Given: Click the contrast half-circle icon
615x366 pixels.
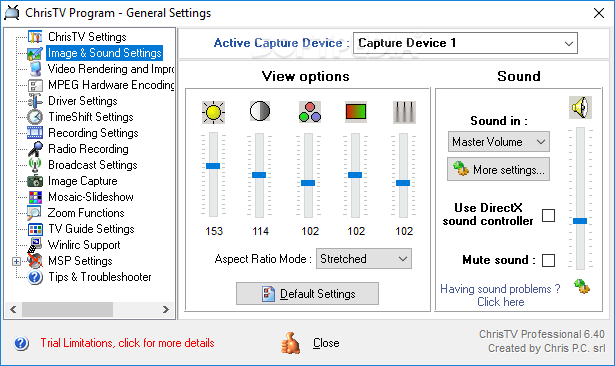Looking at the screenshot, I should [260, 111].
